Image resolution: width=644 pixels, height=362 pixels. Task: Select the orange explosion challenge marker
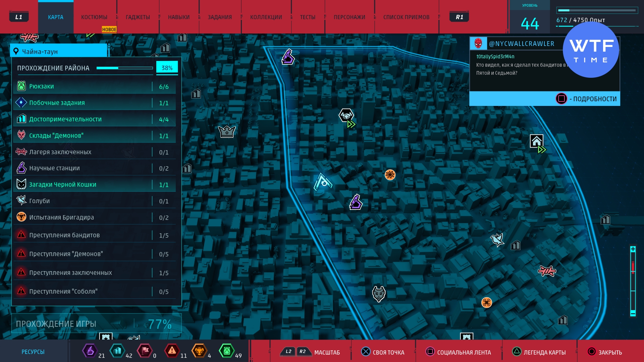click(x=390, y=175)
